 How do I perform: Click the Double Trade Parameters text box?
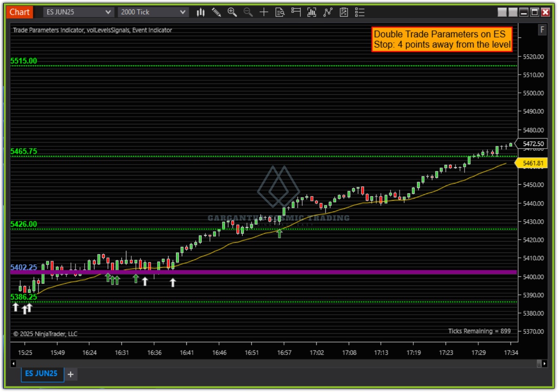442,39
